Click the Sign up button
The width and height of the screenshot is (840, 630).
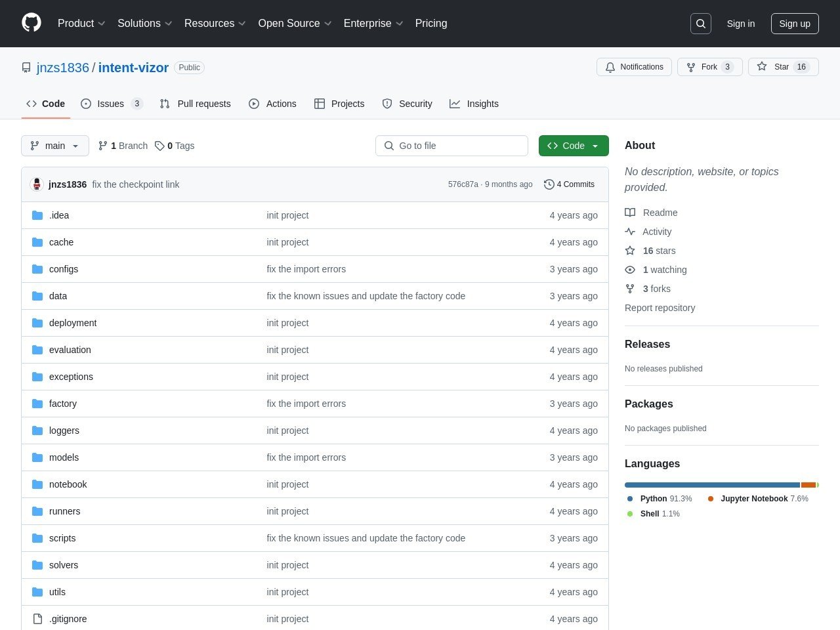tap(795, 24)
